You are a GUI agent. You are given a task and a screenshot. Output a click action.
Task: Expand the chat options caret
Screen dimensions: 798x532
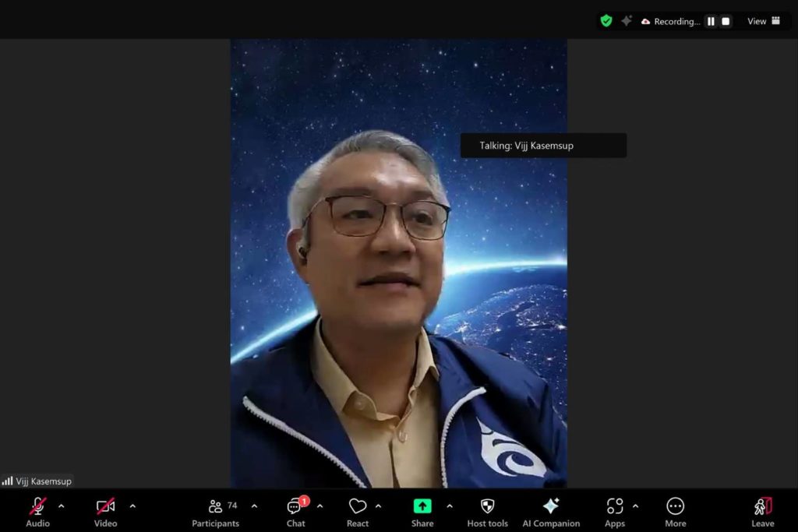click(320, 506)
